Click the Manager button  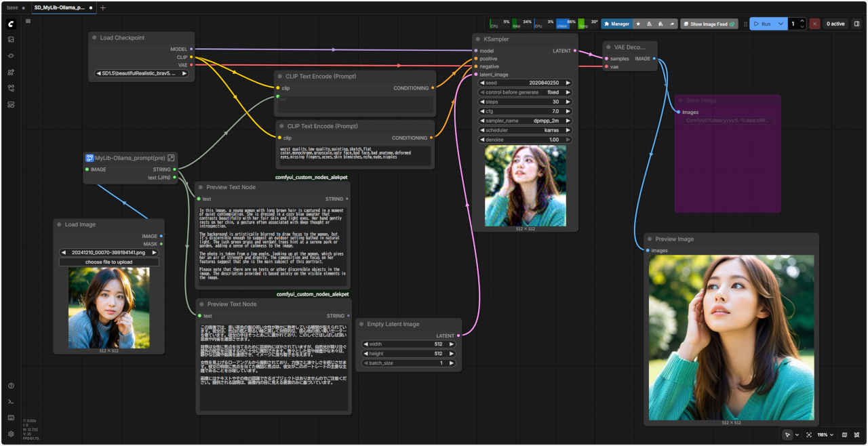[x=616, y=24]
